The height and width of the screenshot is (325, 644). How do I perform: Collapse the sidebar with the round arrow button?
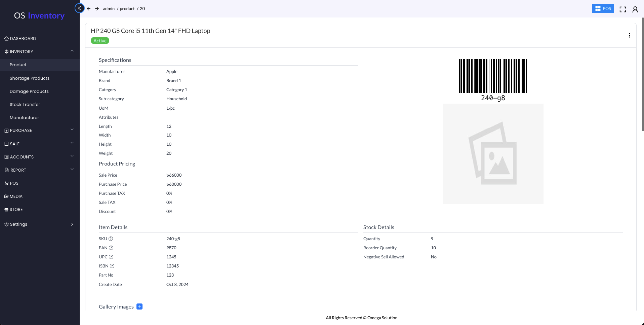80,8
